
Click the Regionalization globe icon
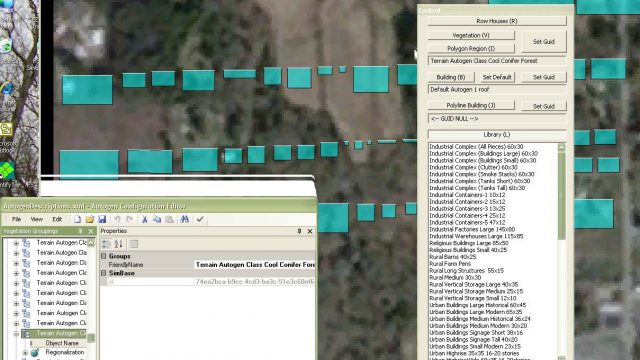(x=35, y=352)
